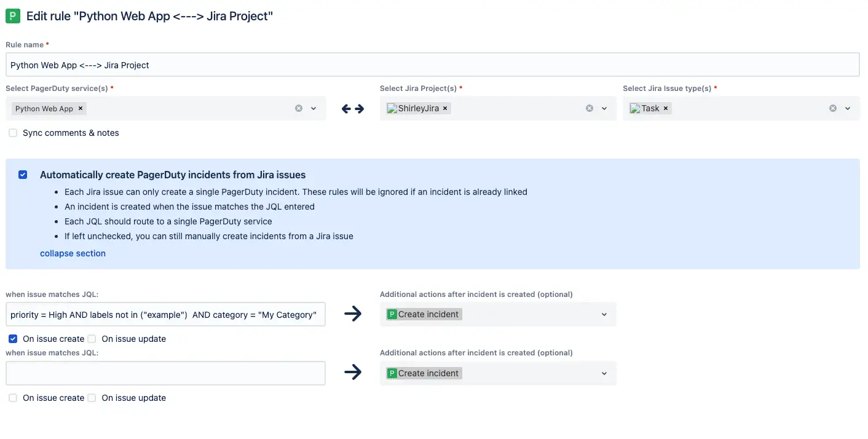Click the JQL field containing priority = High
The height and width of the screenshot is (439, 868).
[x=165, y=314]
